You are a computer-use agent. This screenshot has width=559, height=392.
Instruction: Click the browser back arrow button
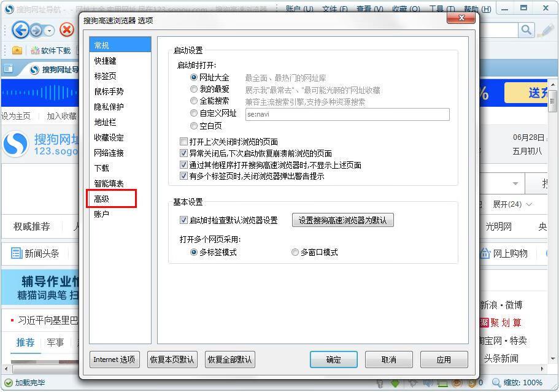20,30
